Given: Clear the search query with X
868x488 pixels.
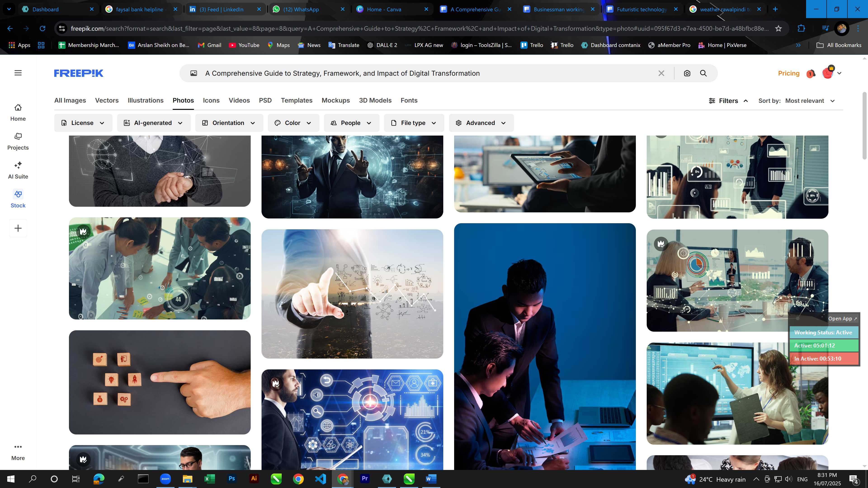Looking at the screenshot, I should pos(661,73).
